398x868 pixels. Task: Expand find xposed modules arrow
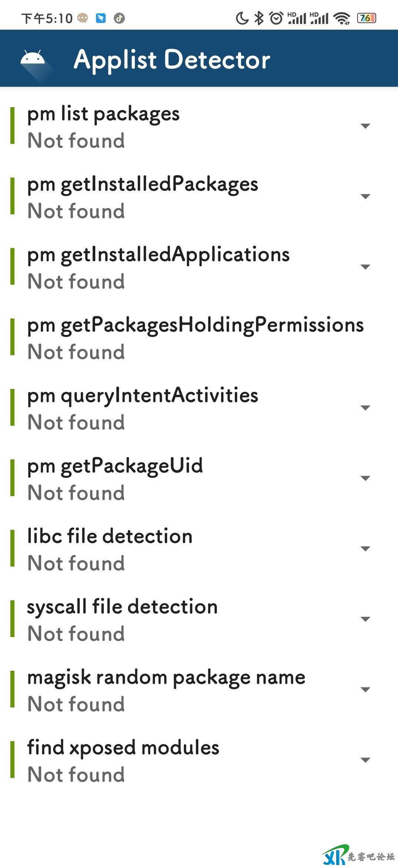(365, 760)
